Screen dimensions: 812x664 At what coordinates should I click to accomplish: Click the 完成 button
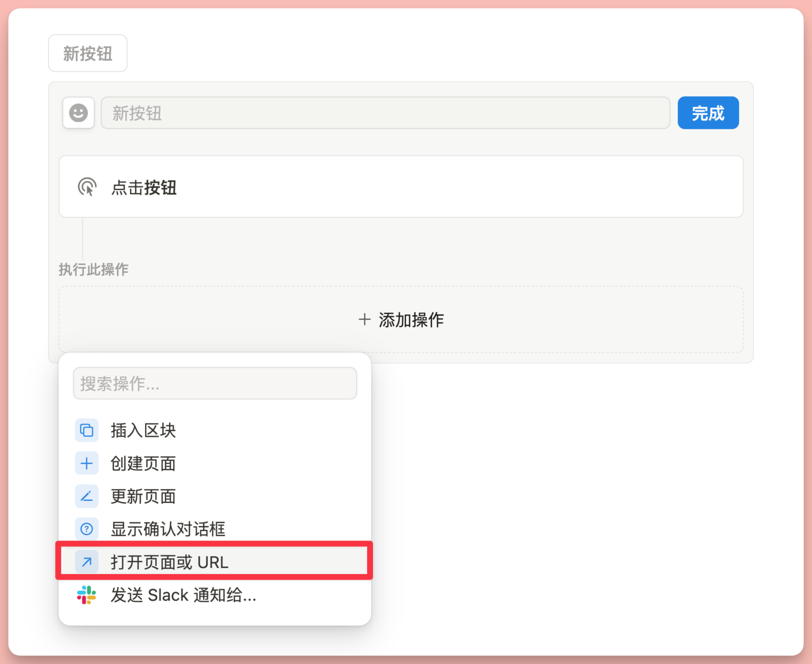click(x=708, y=113)
